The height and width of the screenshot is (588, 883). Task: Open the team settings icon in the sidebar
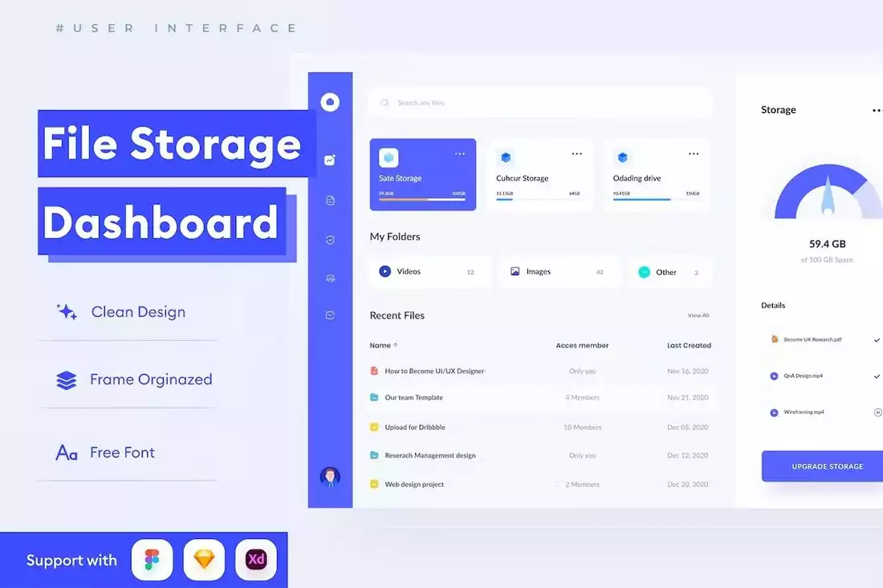pyautogui.click(x=330, y=278)
